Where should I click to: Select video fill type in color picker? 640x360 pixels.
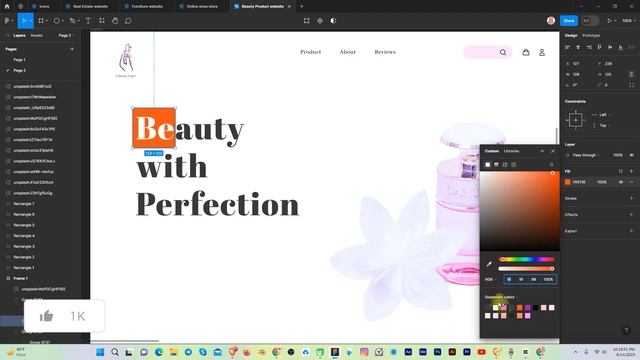(x=513, y=164)
